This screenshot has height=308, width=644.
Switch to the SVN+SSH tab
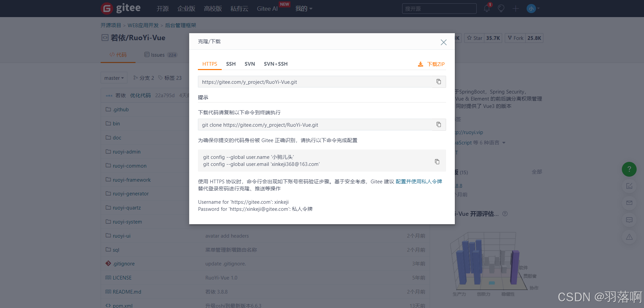coord(276,64)
